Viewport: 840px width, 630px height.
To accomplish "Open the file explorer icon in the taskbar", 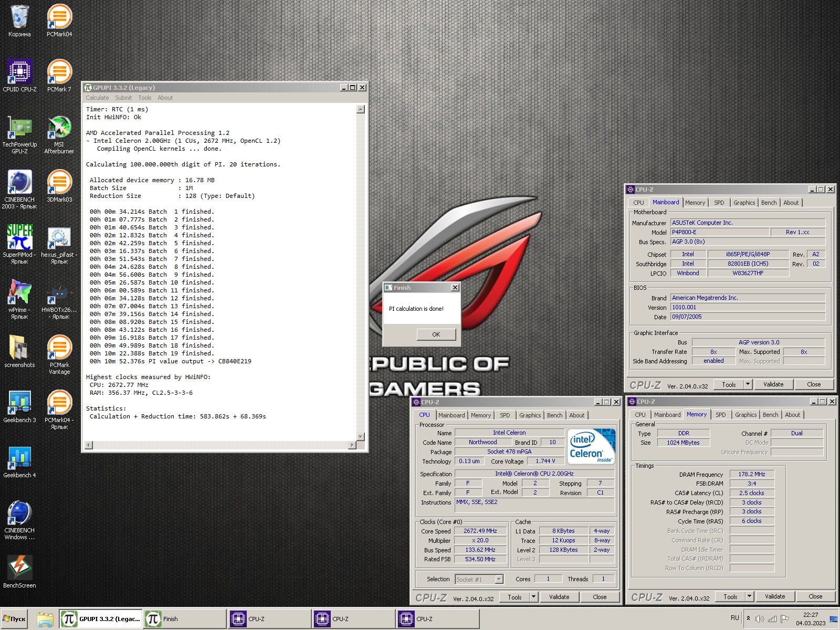I will (x=45, y=619).
